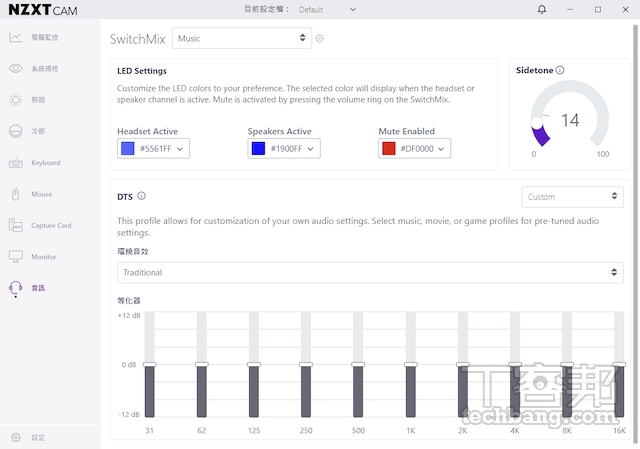Click the 8K equalizer slider handle
This screenshot has width=640, height=449.
pyautogui.click(x=567, y=365)
